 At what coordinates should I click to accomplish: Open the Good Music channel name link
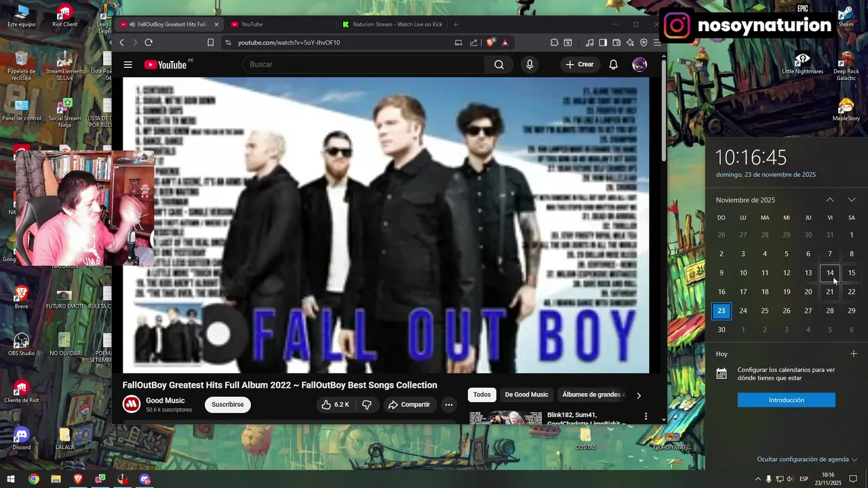[x=165, y=401]
